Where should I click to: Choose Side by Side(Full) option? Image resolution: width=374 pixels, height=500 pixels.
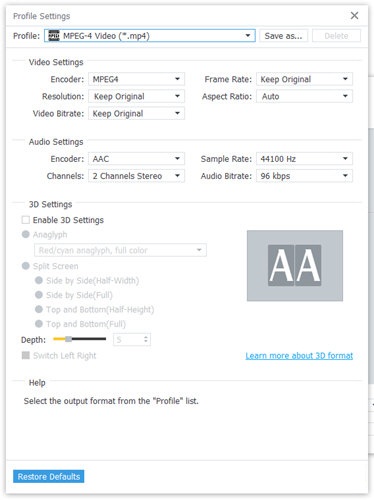[39, 295]
